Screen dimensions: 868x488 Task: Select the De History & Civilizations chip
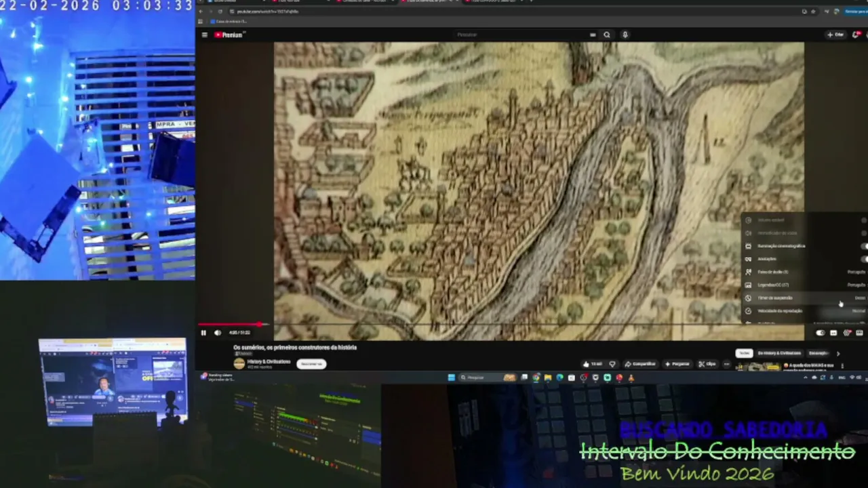point(779,353)
